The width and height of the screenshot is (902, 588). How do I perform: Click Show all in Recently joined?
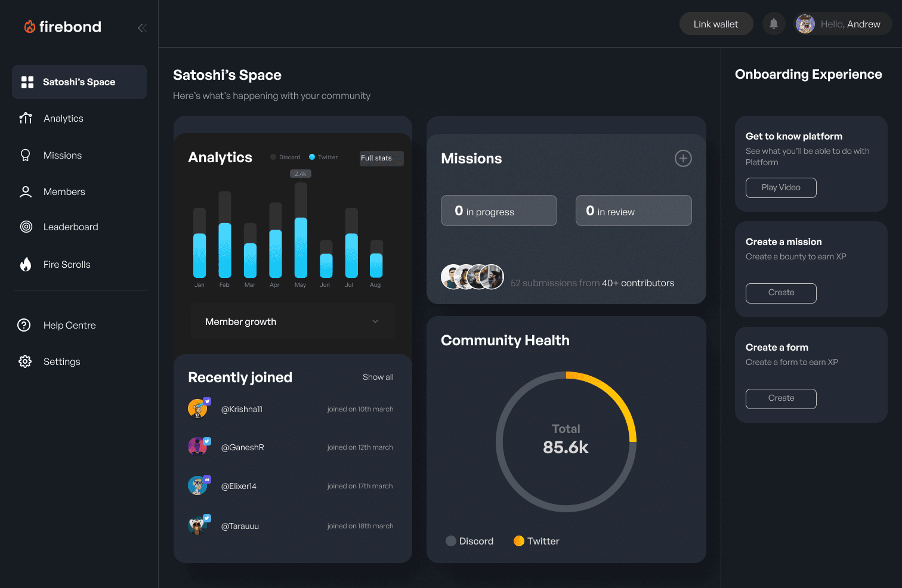click(378, 377)
